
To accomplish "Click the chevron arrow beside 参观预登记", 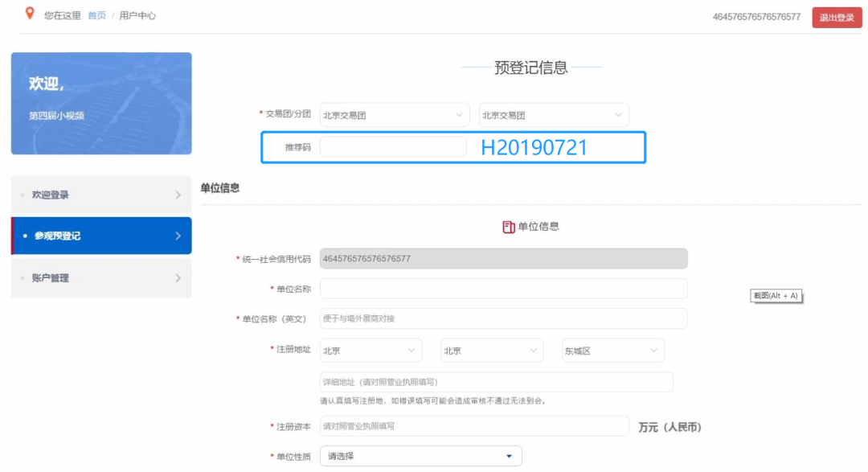I will (x=178, y=236).
